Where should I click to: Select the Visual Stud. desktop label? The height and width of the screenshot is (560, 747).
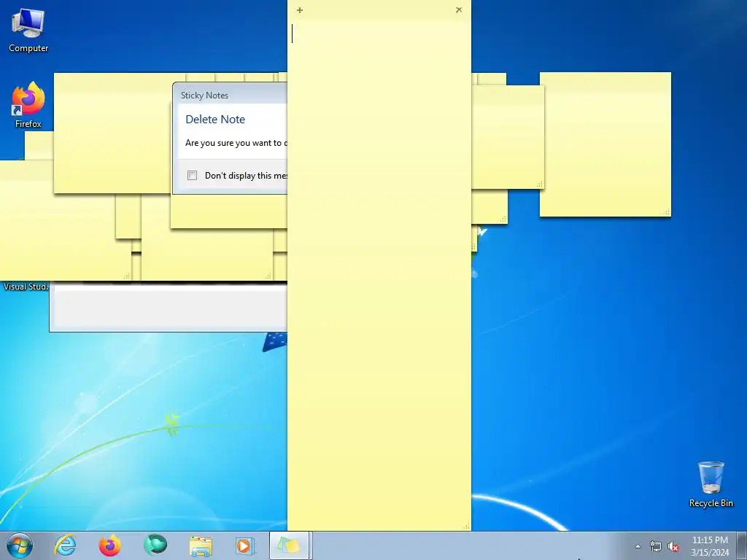tap(26, 286)
